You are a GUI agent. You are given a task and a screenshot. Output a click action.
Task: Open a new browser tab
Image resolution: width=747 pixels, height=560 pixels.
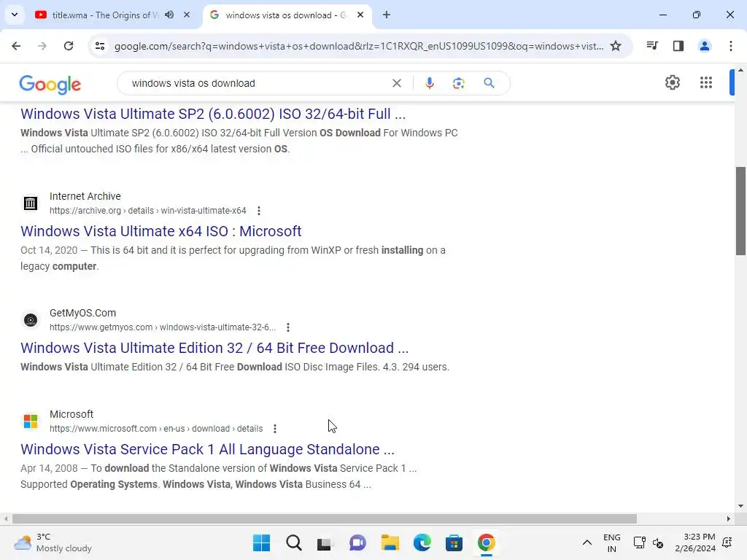(x=387, y=15)
